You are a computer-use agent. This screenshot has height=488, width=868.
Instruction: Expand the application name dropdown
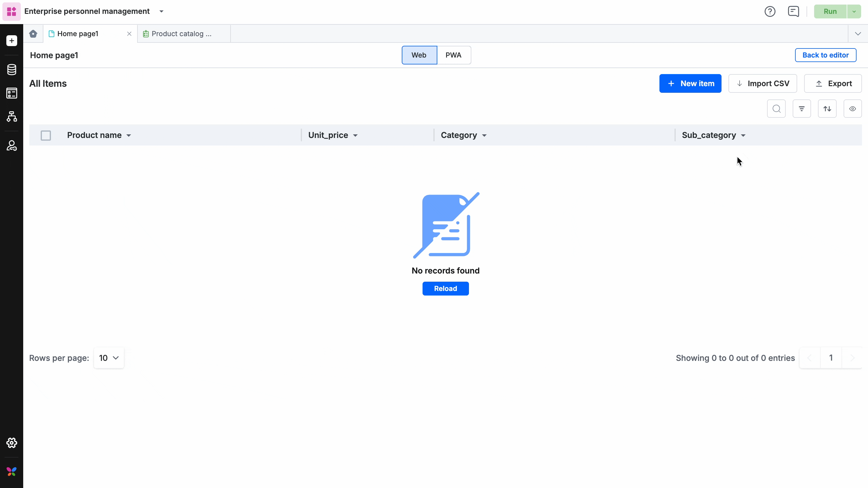click(x=162, y=11)
